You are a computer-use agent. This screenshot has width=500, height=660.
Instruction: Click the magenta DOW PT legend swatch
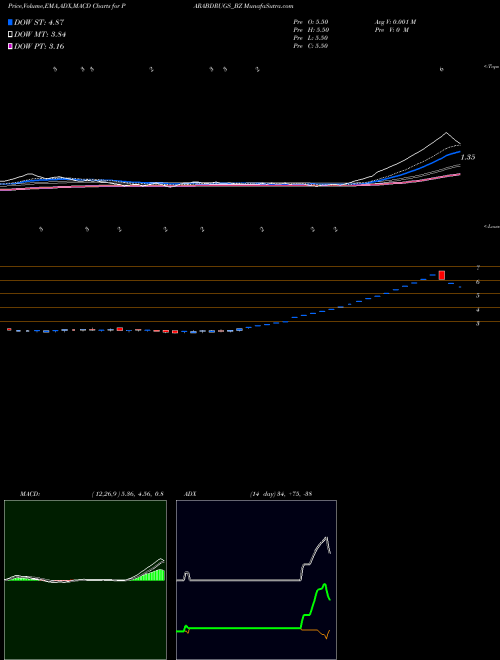coord(10,47)
